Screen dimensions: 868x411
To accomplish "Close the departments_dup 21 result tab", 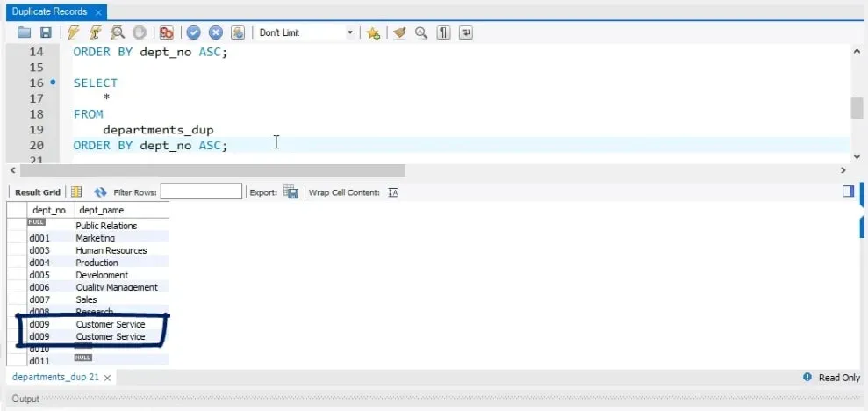I will (107, 378).
